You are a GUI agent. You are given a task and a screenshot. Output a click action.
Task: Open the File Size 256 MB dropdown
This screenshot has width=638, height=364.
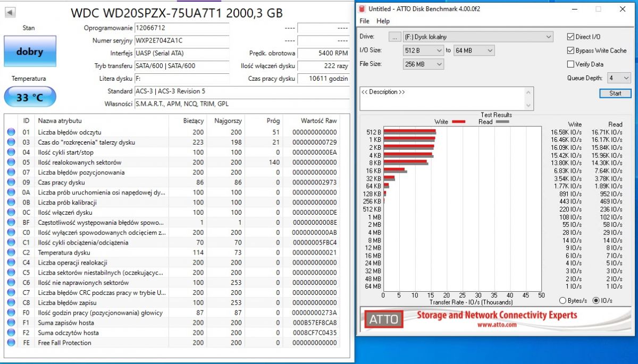pyautogui.click(x=423, y=64)
